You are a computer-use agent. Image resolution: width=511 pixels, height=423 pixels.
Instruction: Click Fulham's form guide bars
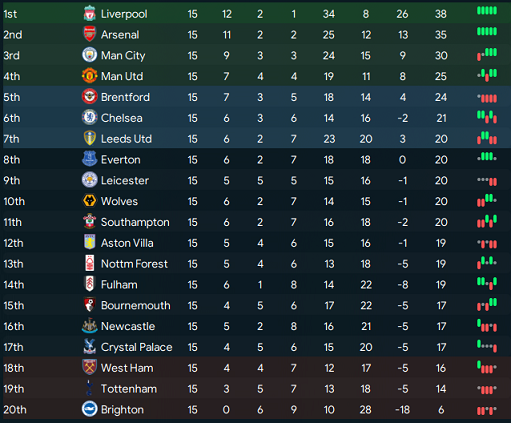(487, 283)
